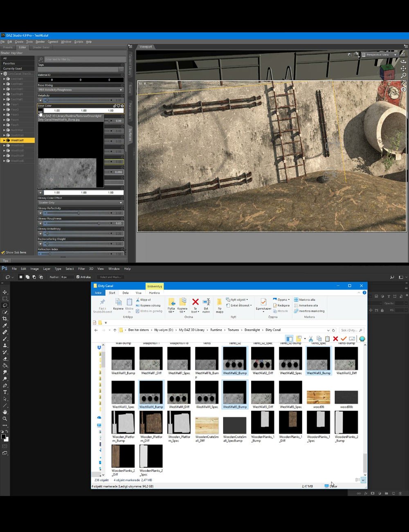The width and height of the screenshot is (409, 532).
Task: Open the Base Mixing PBR Metallicity/Roughness dropdown
Action: click(81, 90)
